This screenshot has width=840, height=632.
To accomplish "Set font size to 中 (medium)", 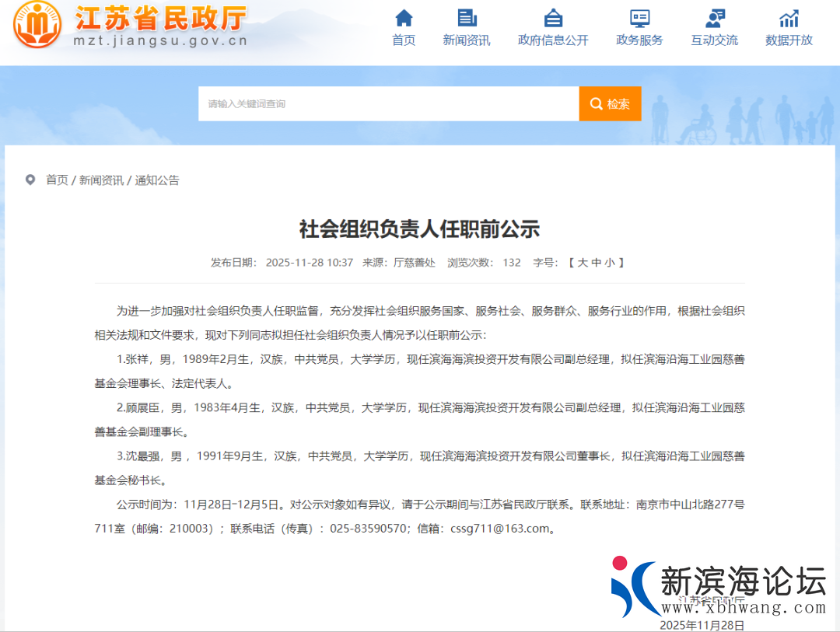I will pyautogui.click(x=597, y=263).
